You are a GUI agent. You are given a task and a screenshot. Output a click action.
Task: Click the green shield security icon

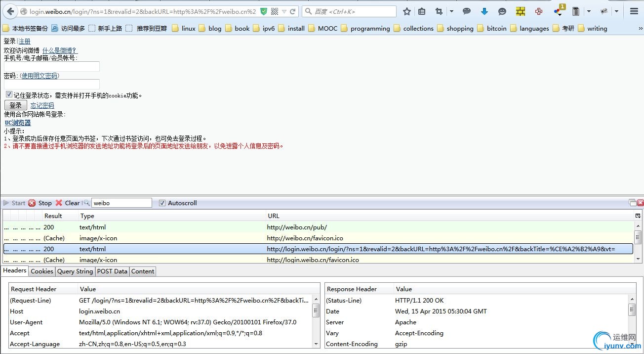(264, 11)
